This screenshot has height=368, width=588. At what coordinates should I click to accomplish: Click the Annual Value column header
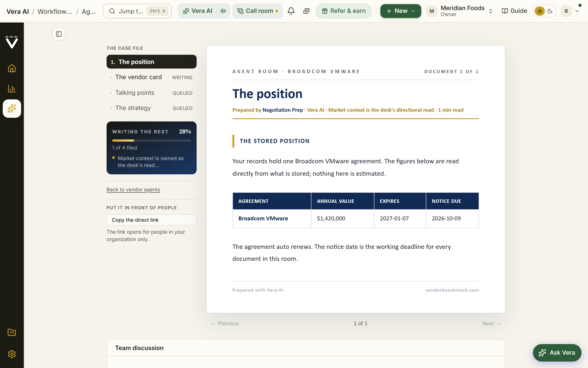click(x=343, y=201)
